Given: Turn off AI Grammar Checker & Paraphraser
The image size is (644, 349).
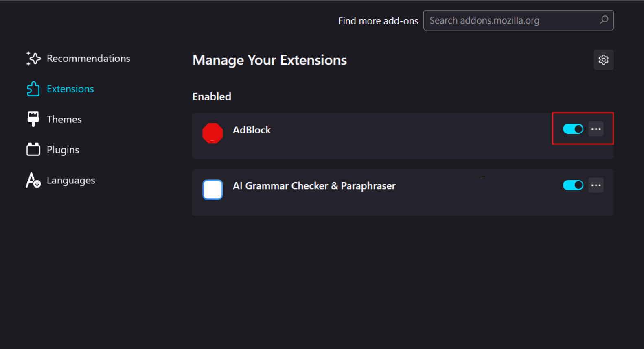Looking at the screenshot, I should pos(573,185).
